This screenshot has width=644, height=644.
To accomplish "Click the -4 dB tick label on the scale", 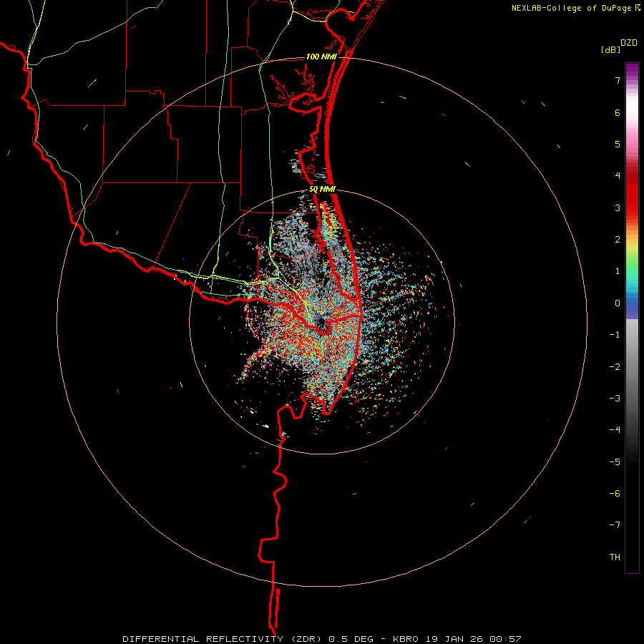I will point(615,429).
